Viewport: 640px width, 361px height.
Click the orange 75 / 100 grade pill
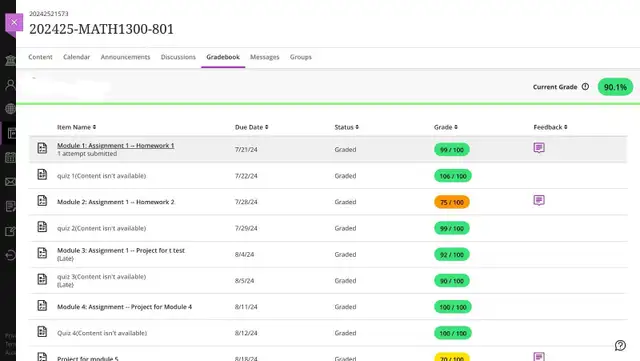tap(452, 202)
